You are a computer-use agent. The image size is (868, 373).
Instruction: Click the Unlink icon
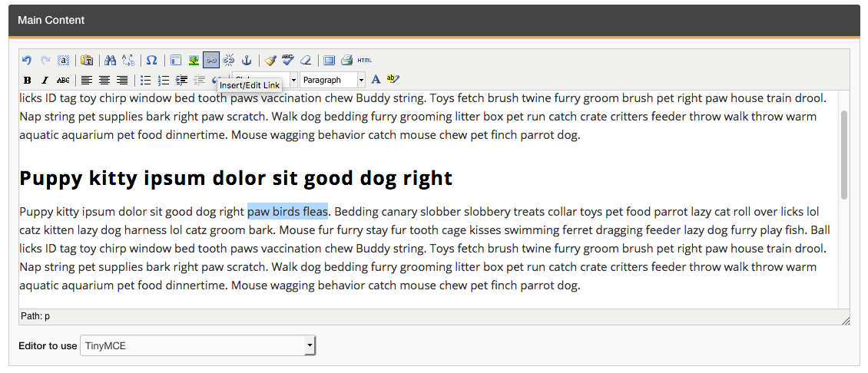click(x=228, y=61)
